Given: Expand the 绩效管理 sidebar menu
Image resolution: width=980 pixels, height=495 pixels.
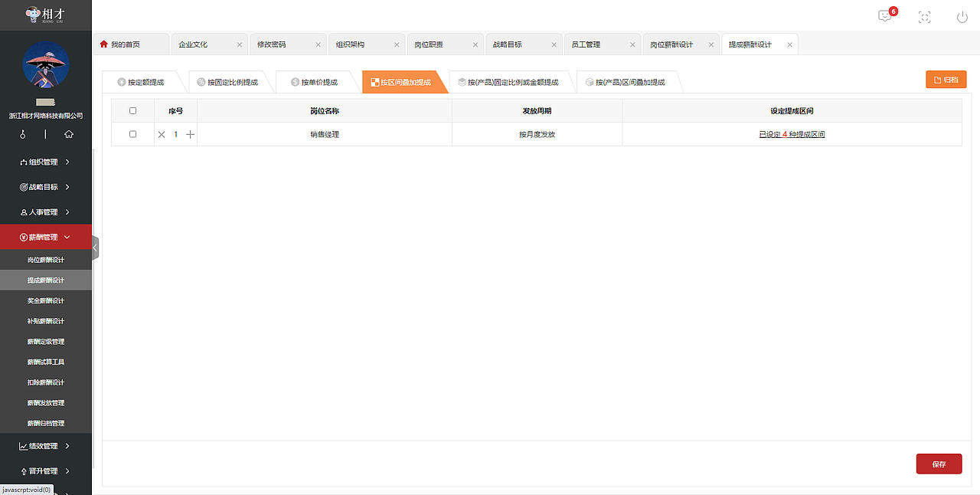Looking at the screenshot, I should click(x=46, y=446).
